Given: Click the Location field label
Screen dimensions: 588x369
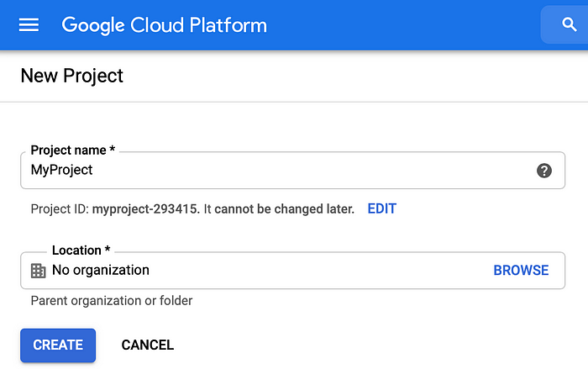Looking at the screenshot, I should [81, 250].
